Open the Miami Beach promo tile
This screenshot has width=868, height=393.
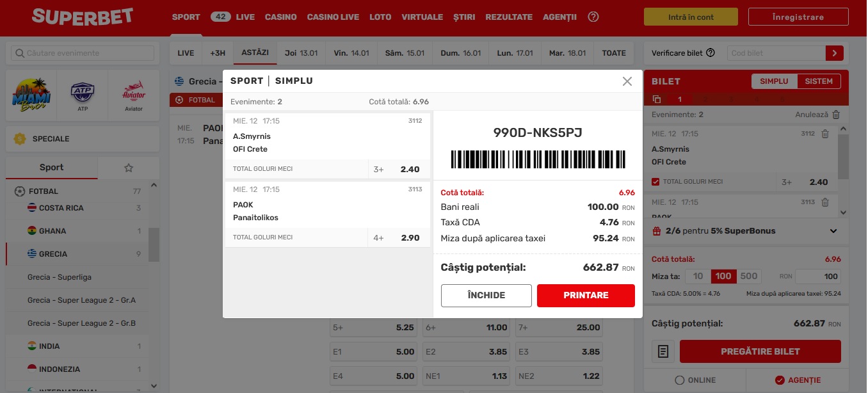pyautogui.click(x=31, y=95)
